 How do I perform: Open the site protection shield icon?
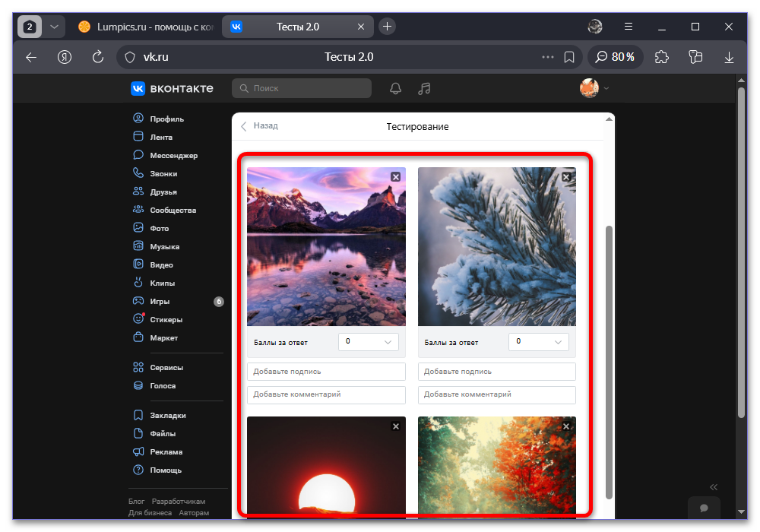click(130, 57)
